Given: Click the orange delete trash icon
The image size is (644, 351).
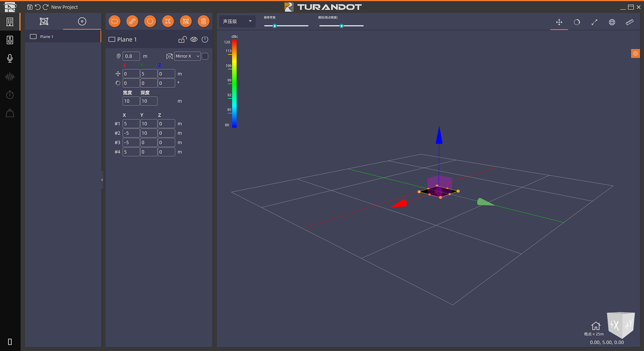Looking at the screenshot, I should pos(203,21).
